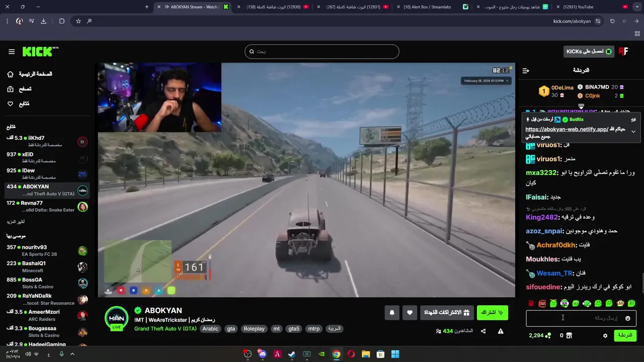
Task: Go to the Kick logo homepage
Action: pos(40,51)
